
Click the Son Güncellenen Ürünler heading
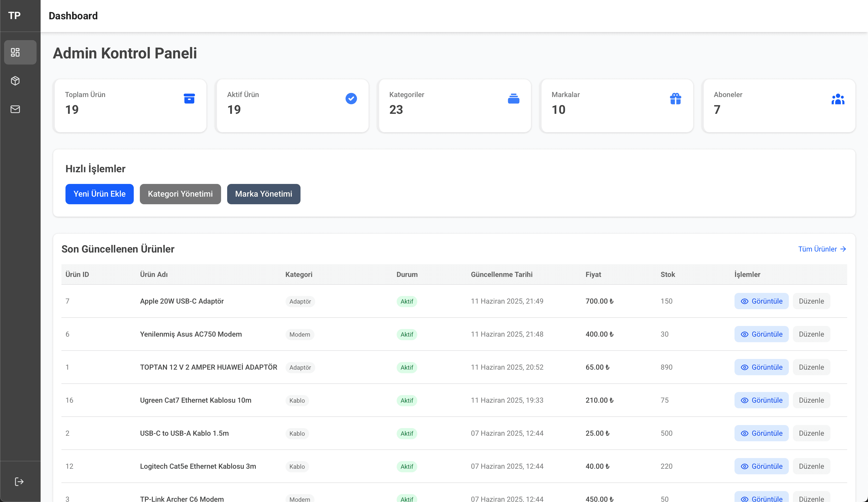[118, 249]
